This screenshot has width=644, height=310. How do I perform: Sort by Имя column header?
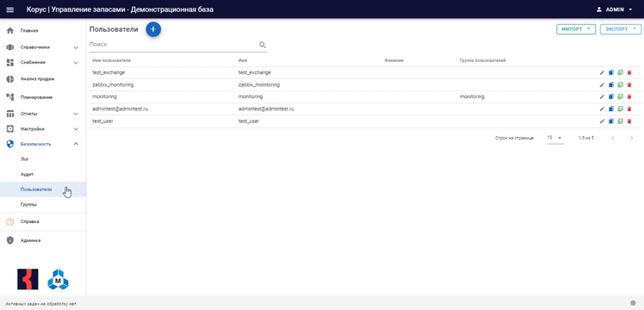point(242,60)
